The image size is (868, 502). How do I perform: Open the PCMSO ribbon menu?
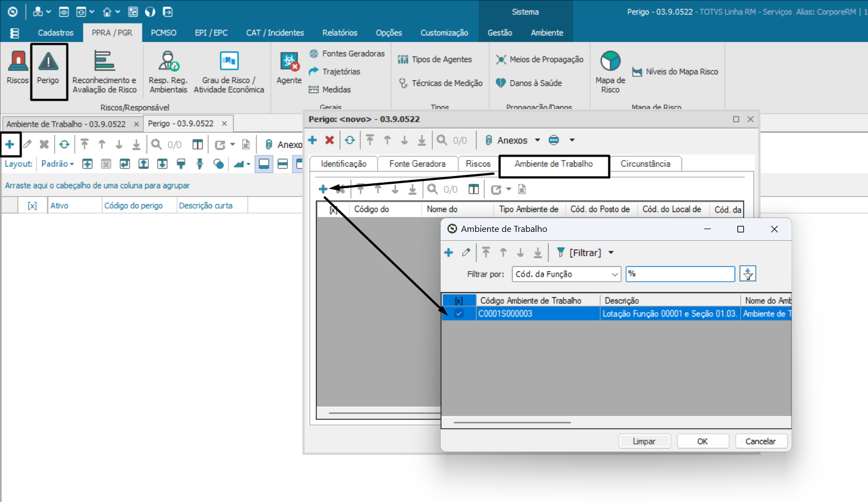[163, 33]
